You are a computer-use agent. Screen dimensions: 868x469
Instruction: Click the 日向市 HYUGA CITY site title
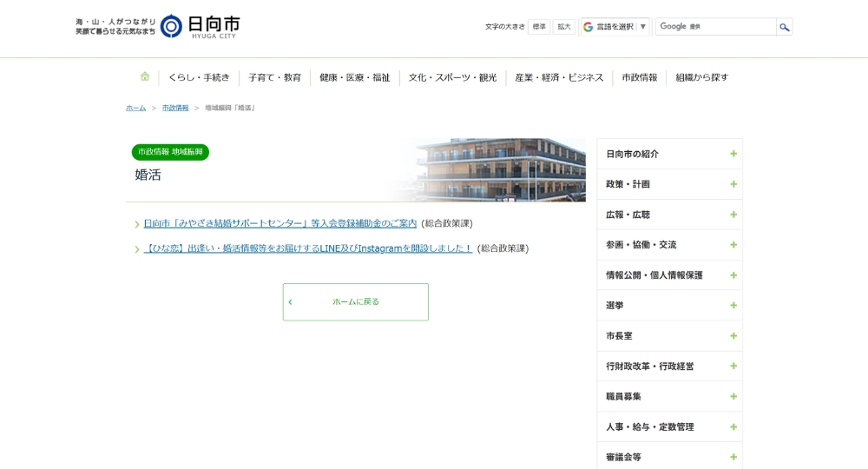214,27
